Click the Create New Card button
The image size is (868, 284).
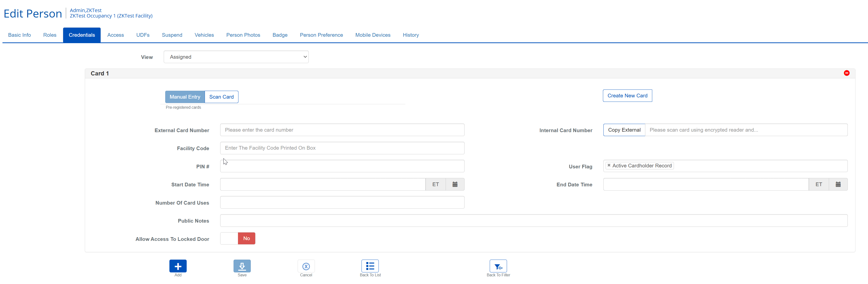coord(627,96)
